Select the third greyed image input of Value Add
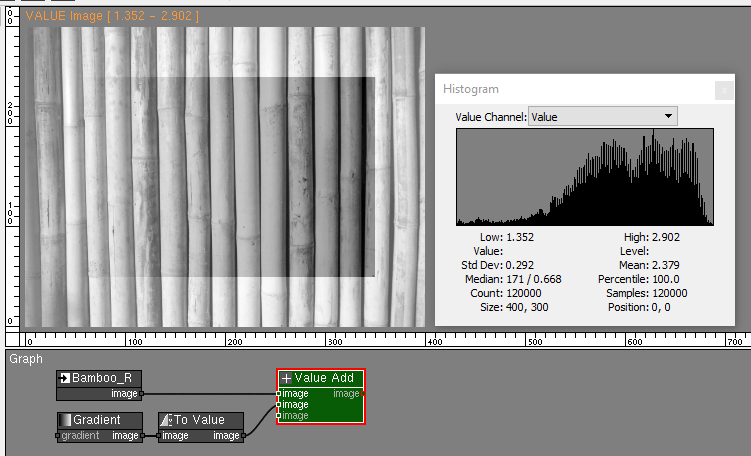Viewport: 751px width, 456px height. [x=279, y=416]
